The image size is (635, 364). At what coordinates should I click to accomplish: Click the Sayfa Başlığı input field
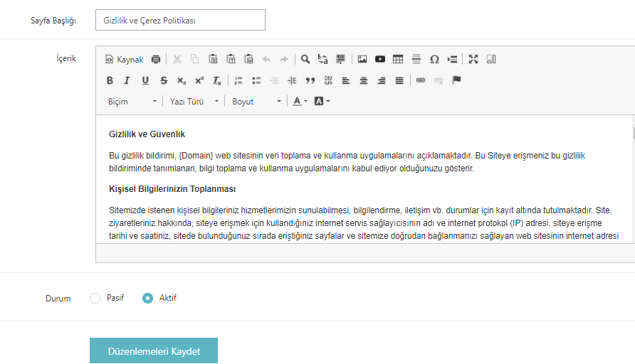pyautogui.click(x=180, y=20)
